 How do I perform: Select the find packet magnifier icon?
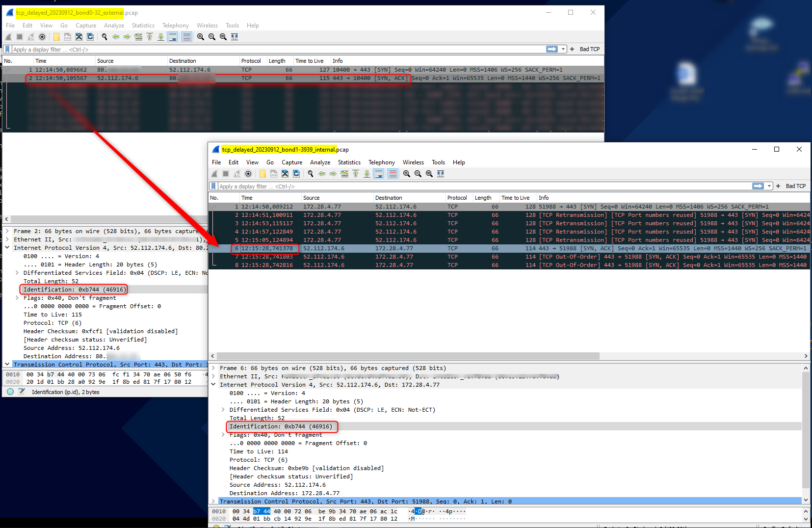coord(104,37)
